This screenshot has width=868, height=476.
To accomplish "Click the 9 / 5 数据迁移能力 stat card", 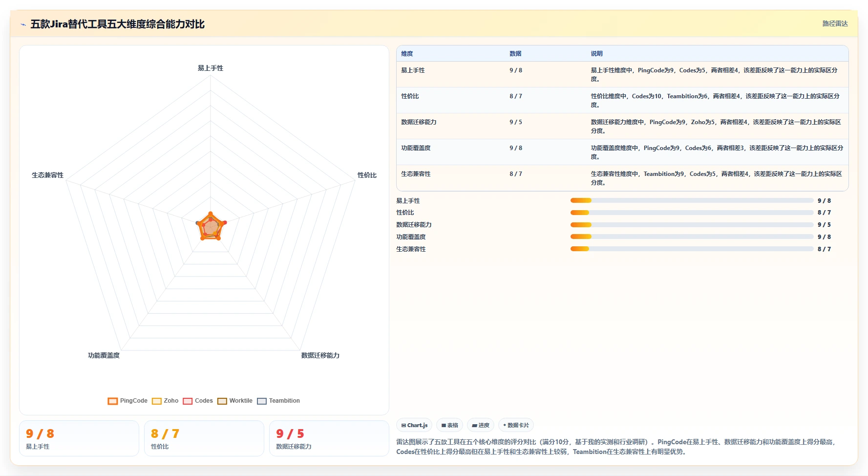I will (x=329, y=438).
